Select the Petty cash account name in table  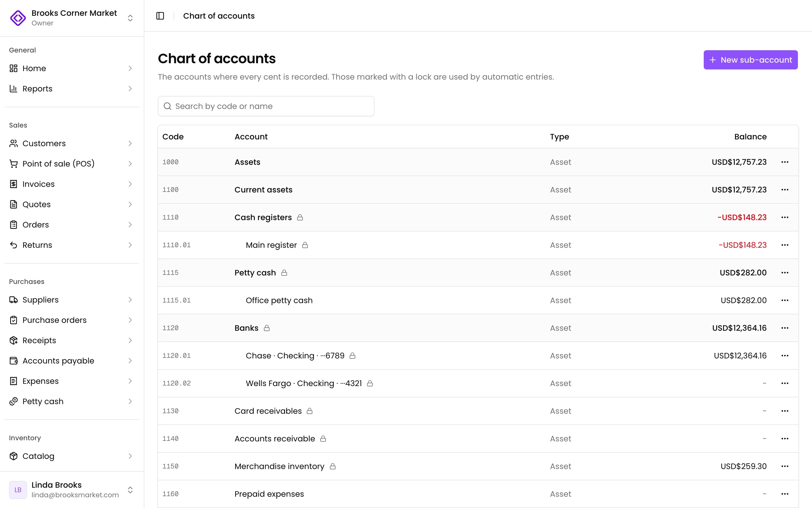pyautogui.click(x=255, y=273)
